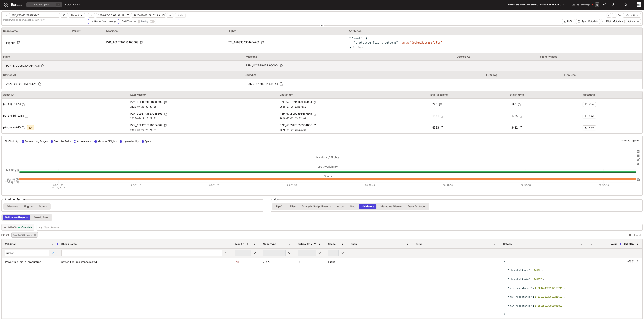Collapse the header panel chevron
The width and height of the screenshot is (644, 319).
point(322,25)
